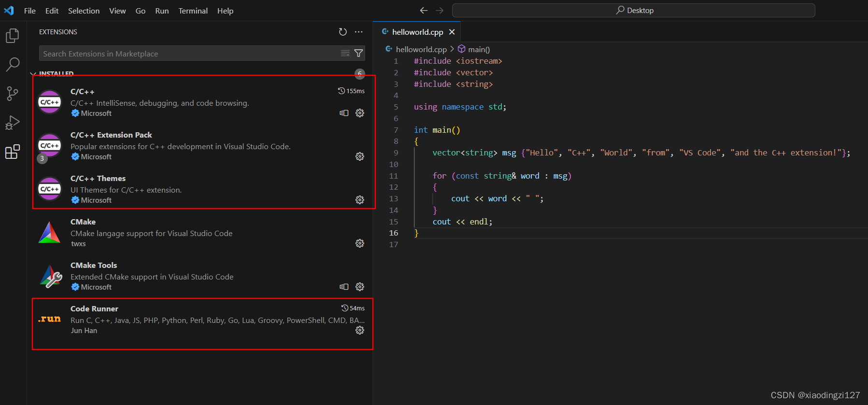868x405 pixels.
Task: Select the C/C++ Themes title
Action: click(98, 178)
